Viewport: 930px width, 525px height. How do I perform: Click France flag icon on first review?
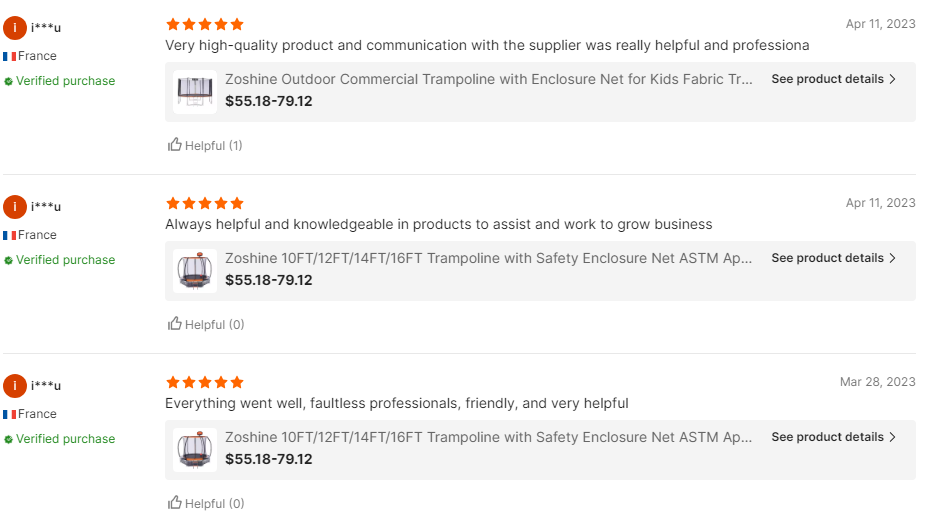(9, 57)
